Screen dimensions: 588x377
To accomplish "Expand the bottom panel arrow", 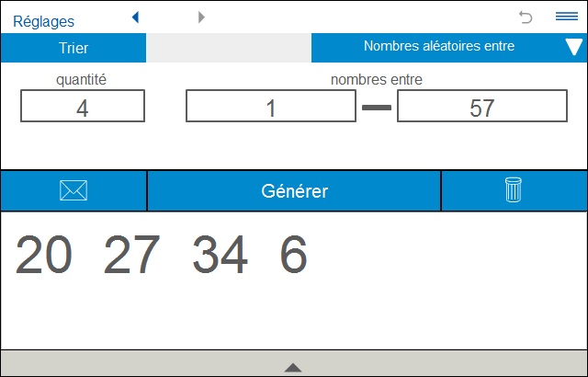I will 293,367.
